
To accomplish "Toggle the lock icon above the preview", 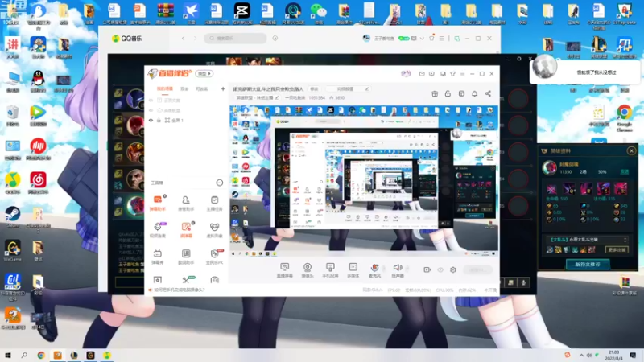I will click(448, 93).
